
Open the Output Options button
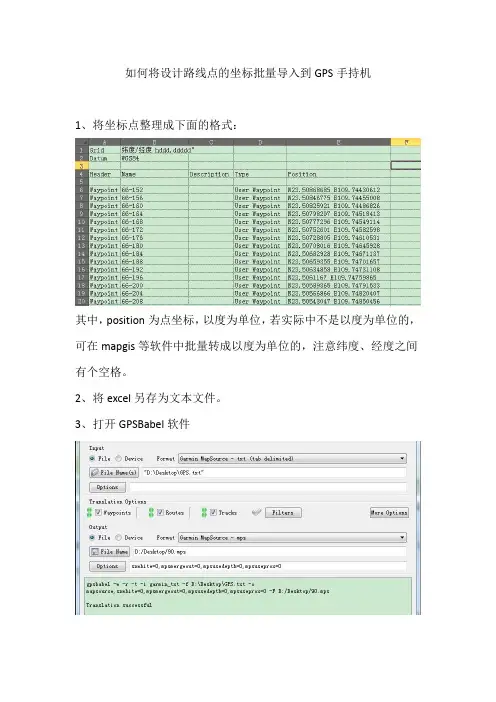coord(107,566)
